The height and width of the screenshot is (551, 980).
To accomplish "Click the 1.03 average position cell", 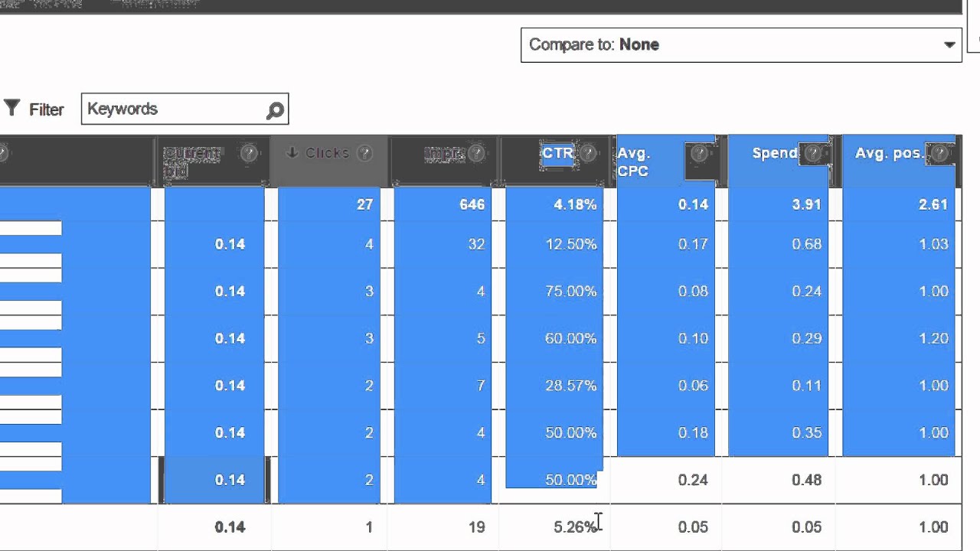I will 933,244.
